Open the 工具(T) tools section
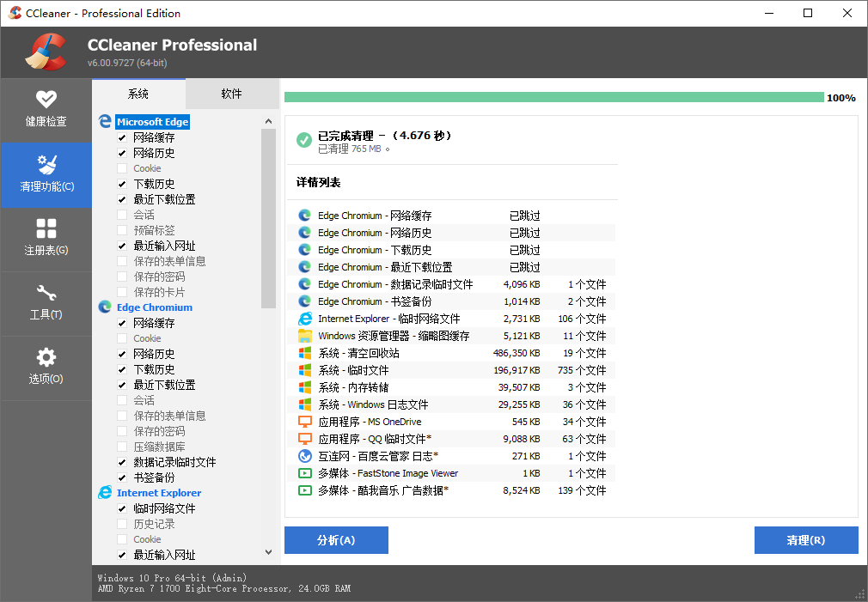868x602 pixels. click(x=46, y=303)
